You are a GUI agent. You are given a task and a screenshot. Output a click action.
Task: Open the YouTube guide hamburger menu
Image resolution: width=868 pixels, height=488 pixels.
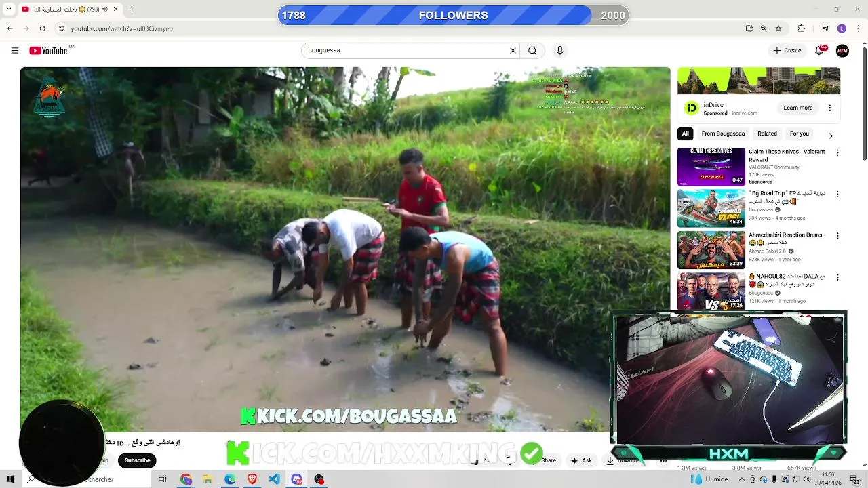pyautogui.click(x=15, y=50)
